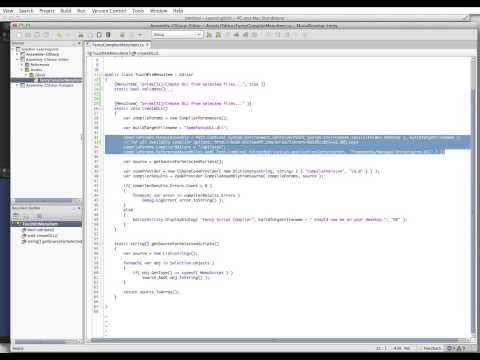Select the Assembly-CSharp project in solution tree
The image size is (480, 360).
coord(42,54)
